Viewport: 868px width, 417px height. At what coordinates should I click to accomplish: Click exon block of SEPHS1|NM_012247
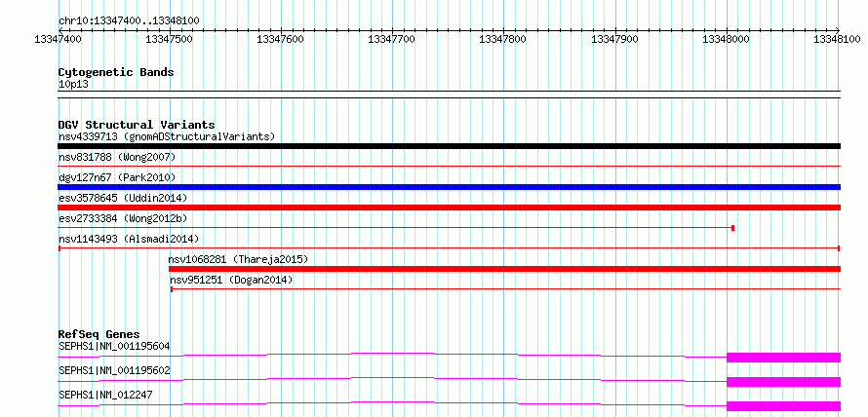point(784,406)
